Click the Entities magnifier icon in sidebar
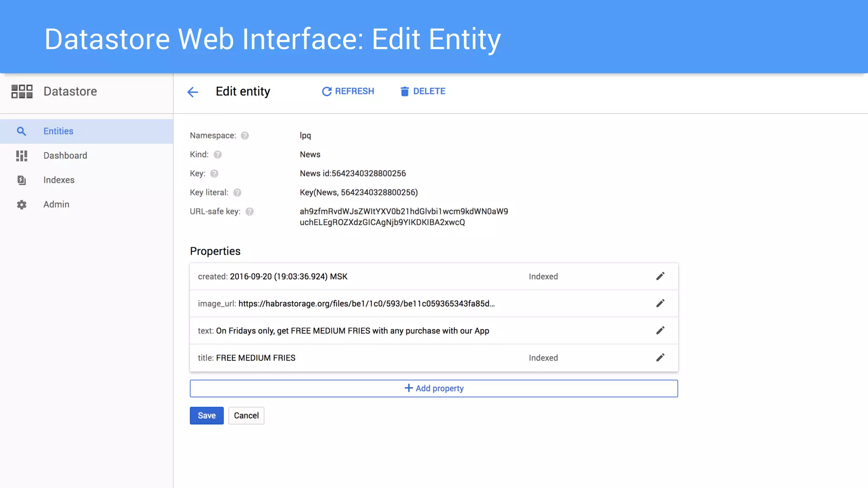Viewport: 868px width, 488px height. coord(22,131)
